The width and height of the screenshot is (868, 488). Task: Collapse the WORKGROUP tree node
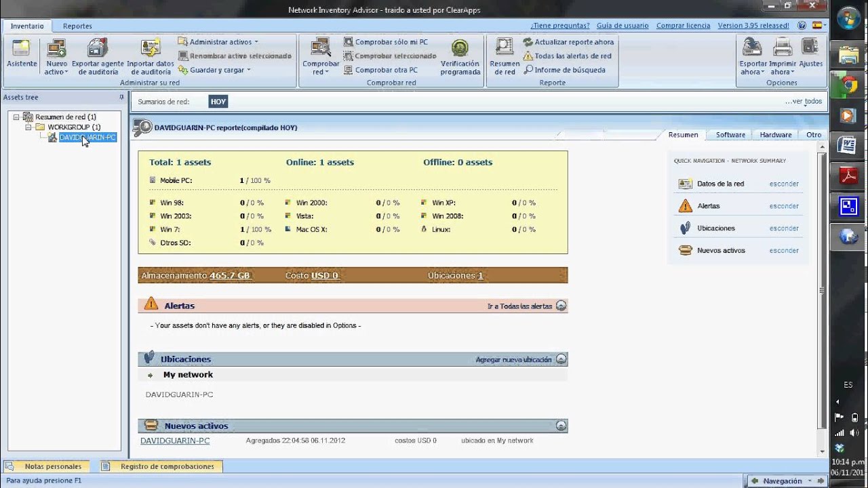click(x=28, y=127)
